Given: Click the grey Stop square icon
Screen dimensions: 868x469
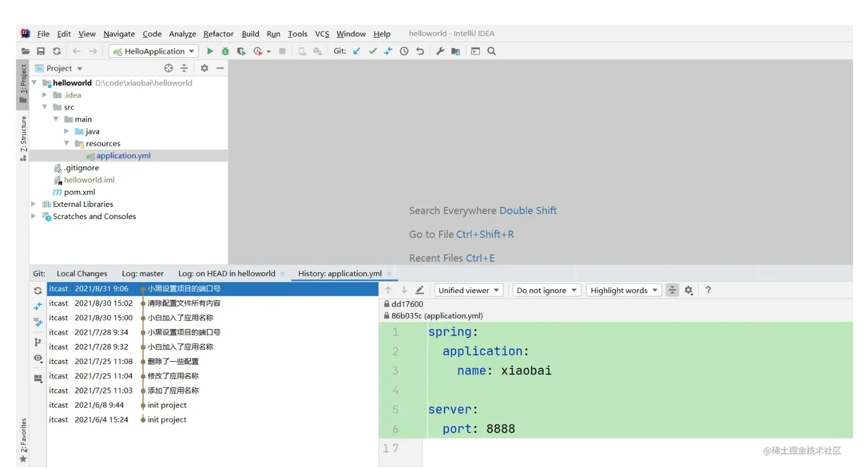Looking at the screenshot, I should point(282,51).
